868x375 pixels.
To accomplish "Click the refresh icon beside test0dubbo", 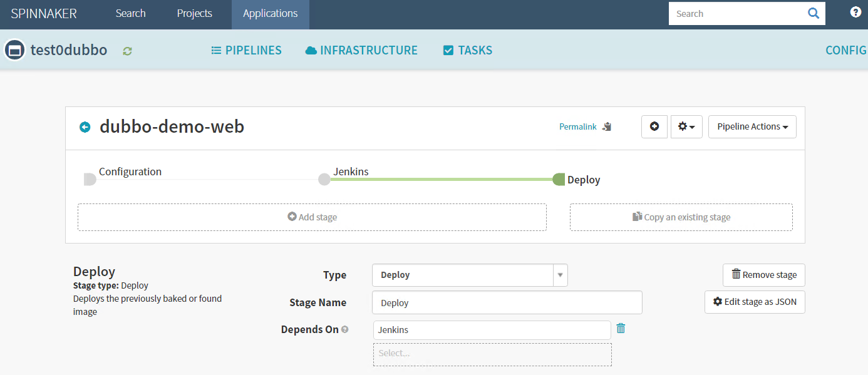I will (128, 51).
